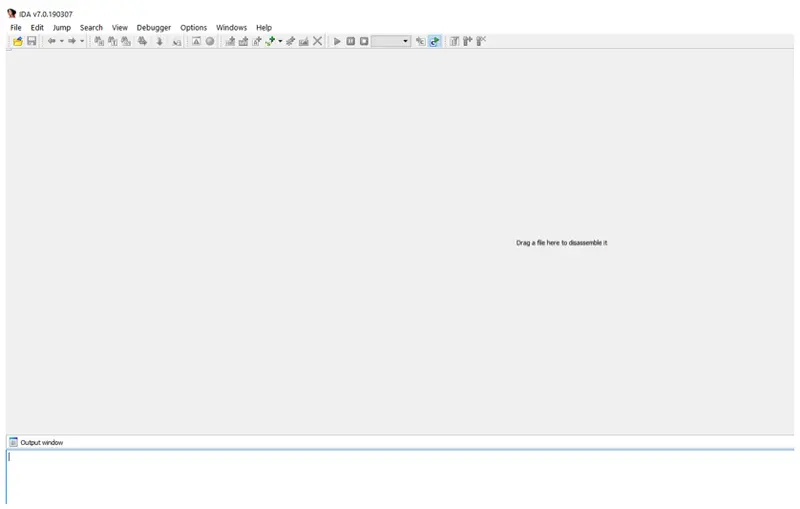The height and width of the screenshot is (509, 800).
Task: Click the second binoculars search icon
Action: [112, 41]
